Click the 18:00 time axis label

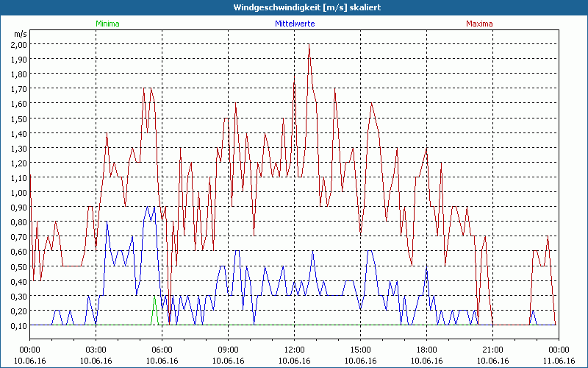coord(427,350)
